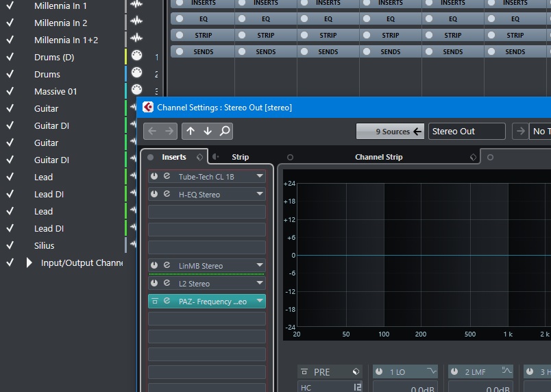551x392 pixels.
Task: Select the Silius track name
Action: click(45, 245)
